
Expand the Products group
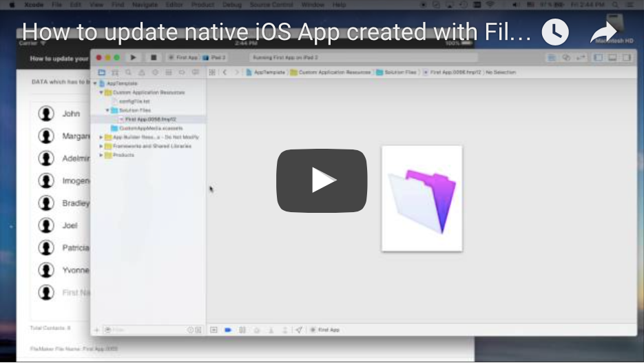coord(101,155)
